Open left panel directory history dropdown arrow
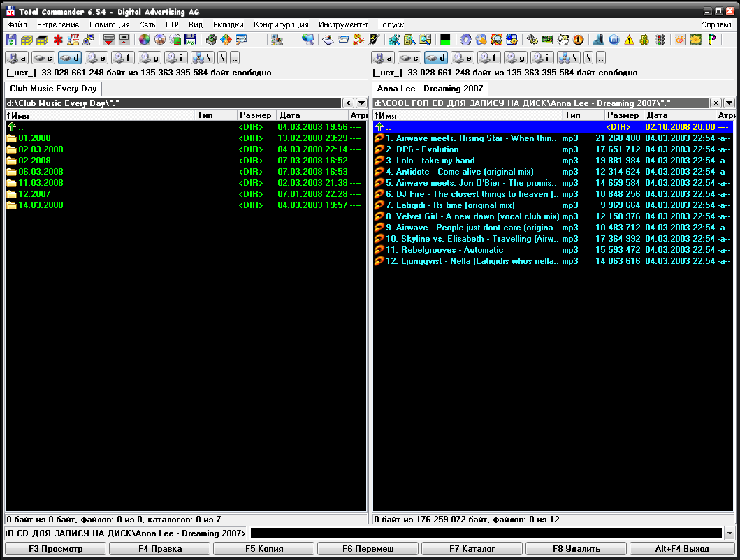The image size is (740, 560). point(361,103)
